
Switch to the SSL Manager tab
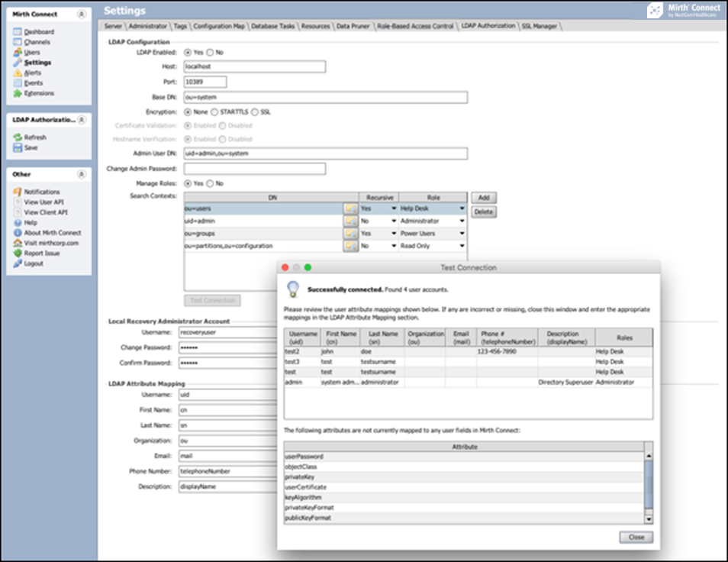pyautogui.click(x=540, y=25)
